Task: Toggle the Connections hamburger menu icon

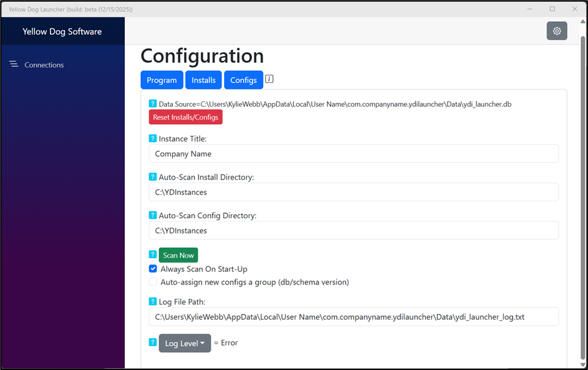Action: click(x=14, y=64)
